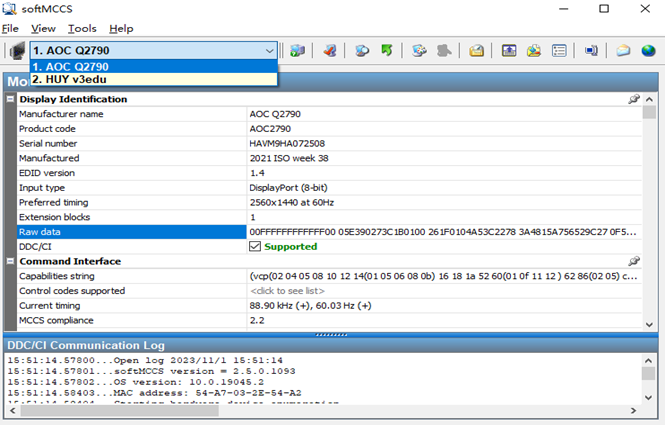Select the Manufacturer name row
Screen dimensions: 665x425
coord(329,114)
